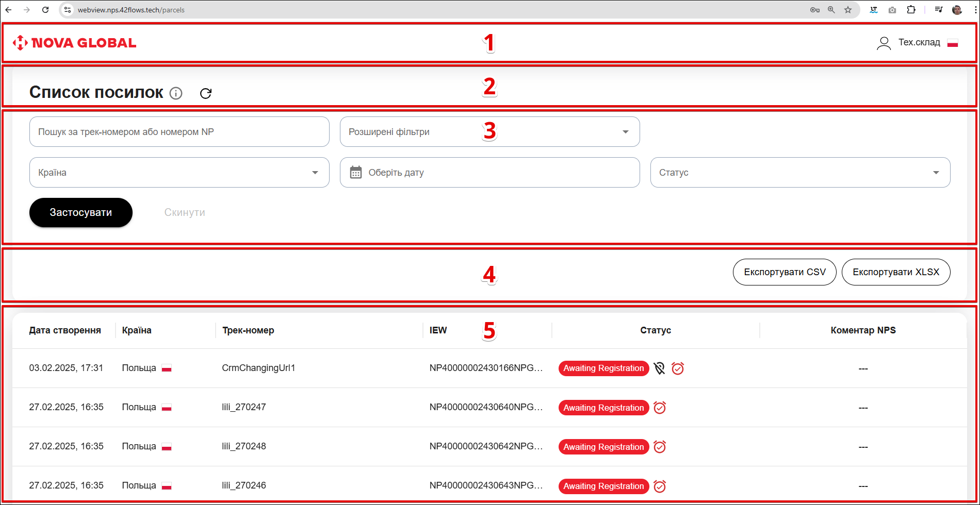This screenshot has width=980, height=505.
Task: Click the alarm clock icon for lili_270247
Action: coord(660,408)
